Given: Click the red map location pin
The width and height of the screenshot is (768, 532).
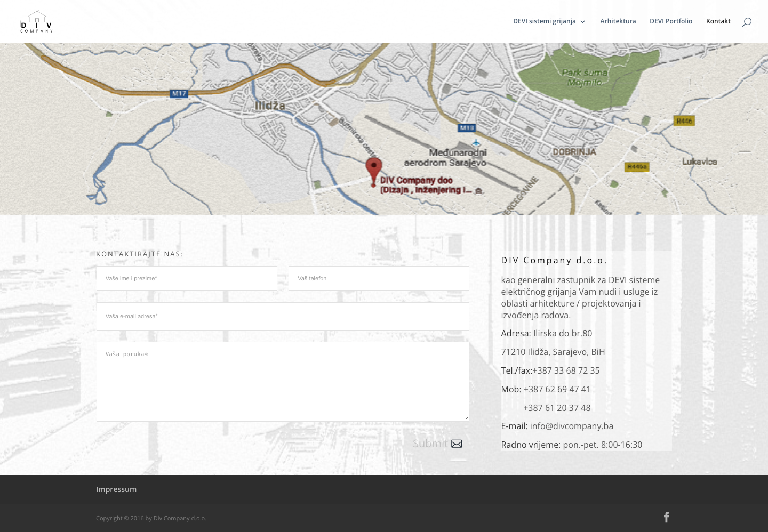Looking at the screenshot, I should coord(373,172).
